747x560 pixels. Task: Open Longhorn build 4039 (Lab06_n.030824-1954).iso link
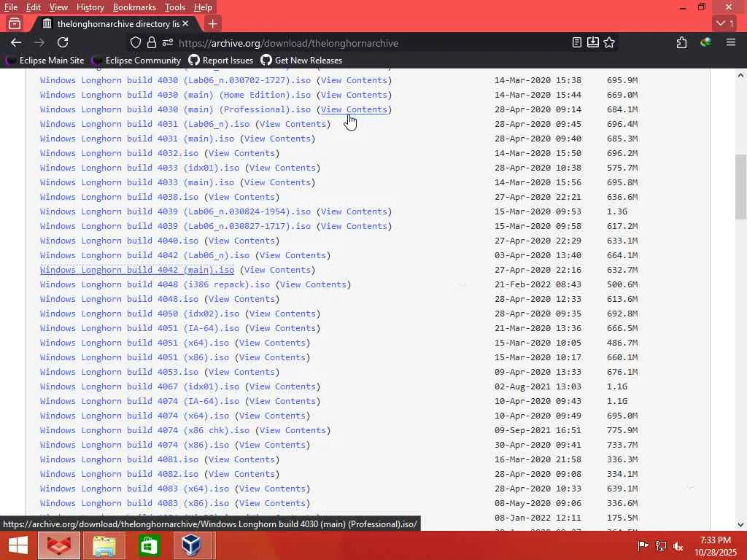(x=175, y=211)
